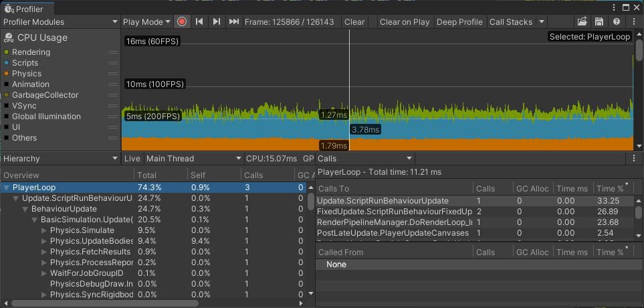The width and height of the screenshot is (644, 308).
Task: Grab the GarbageCollector reorder handle
Action: [113, 95]
